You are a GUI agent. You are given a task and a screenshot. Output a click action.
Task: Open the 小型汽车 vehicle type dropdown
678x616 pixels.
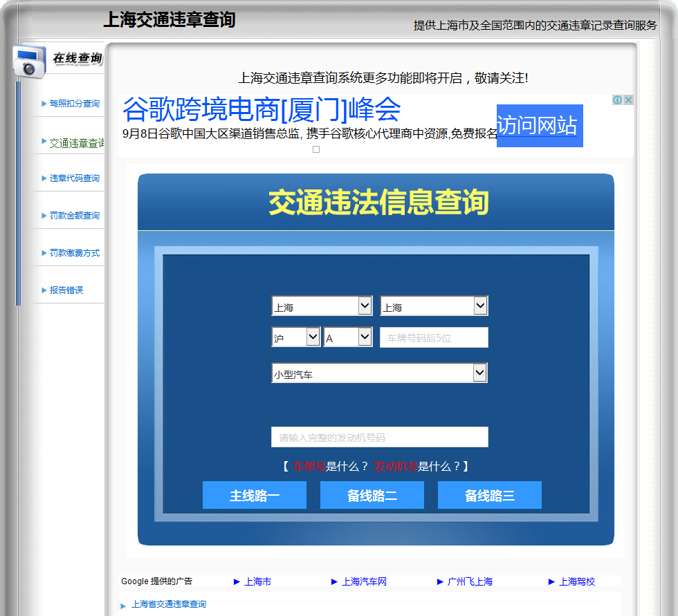pos(379,373)
